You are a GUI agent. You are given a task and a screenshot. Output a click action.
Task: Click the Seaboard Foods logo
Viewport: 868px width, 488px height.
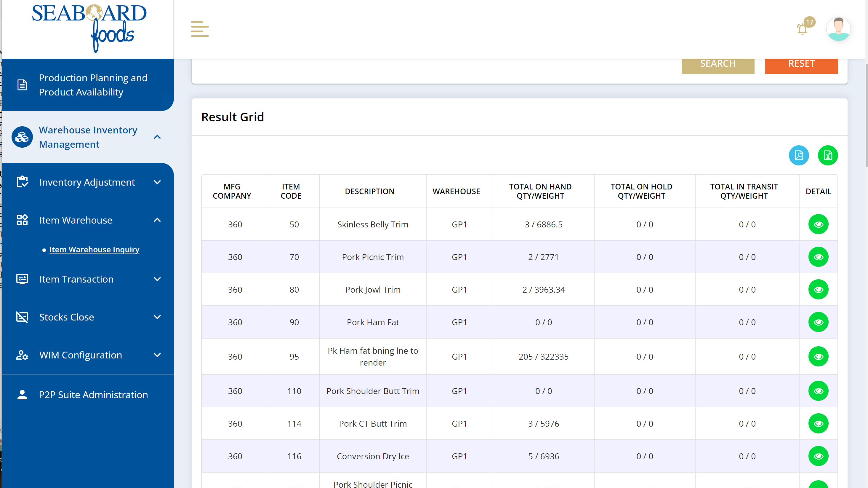(89, 28)
